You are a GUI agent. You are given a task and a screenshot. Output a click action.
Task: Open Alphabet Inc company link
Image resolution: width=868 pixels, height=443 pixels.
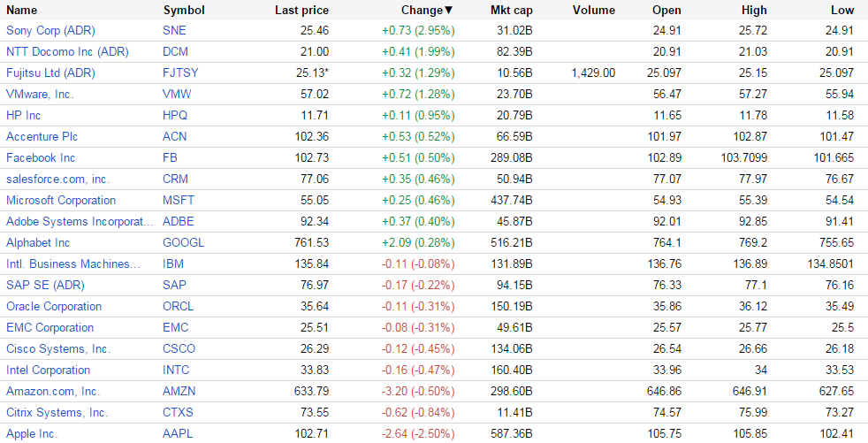click(38, 242)
